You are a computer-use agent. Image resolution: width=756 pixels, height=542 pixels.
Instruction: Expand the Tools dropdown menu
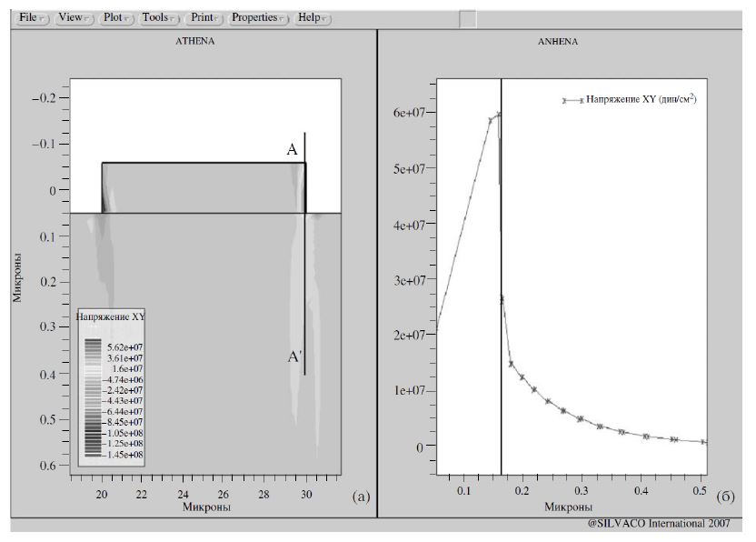click(159, 17)
